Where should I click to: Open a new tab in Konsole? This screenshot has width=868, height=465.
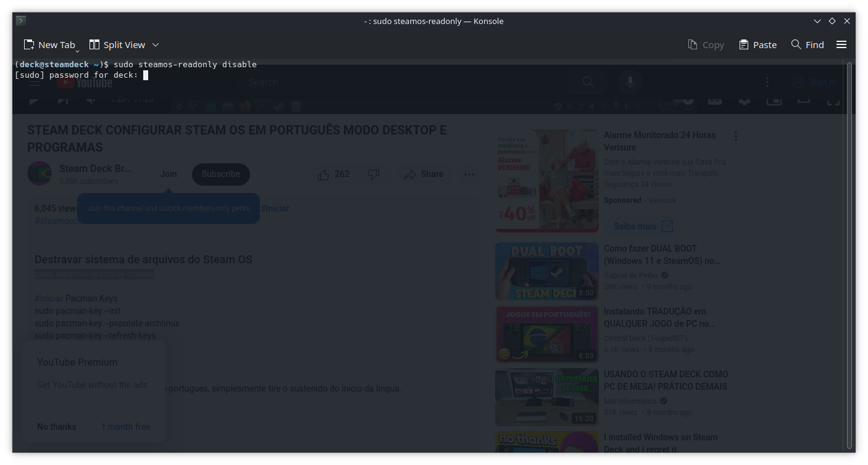[x=49, y=44]
